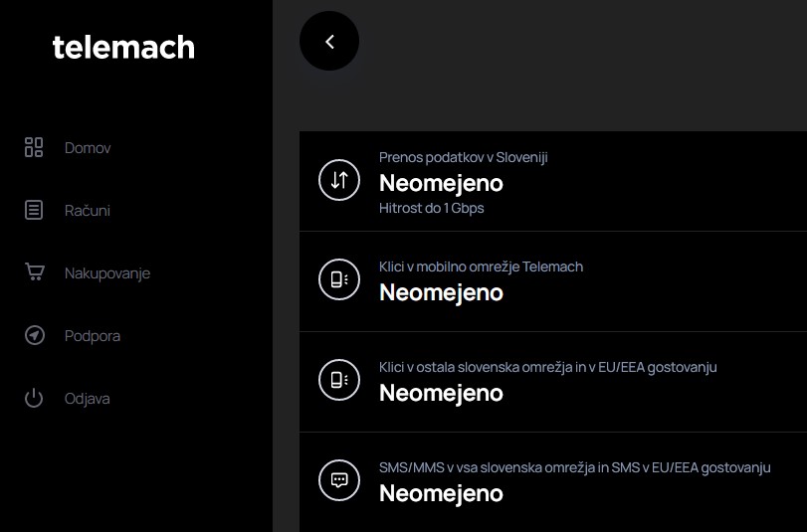The width and height of the screenshot is (807, 532).
Task: Click the Računi document icon
Action: click(34, 210)
